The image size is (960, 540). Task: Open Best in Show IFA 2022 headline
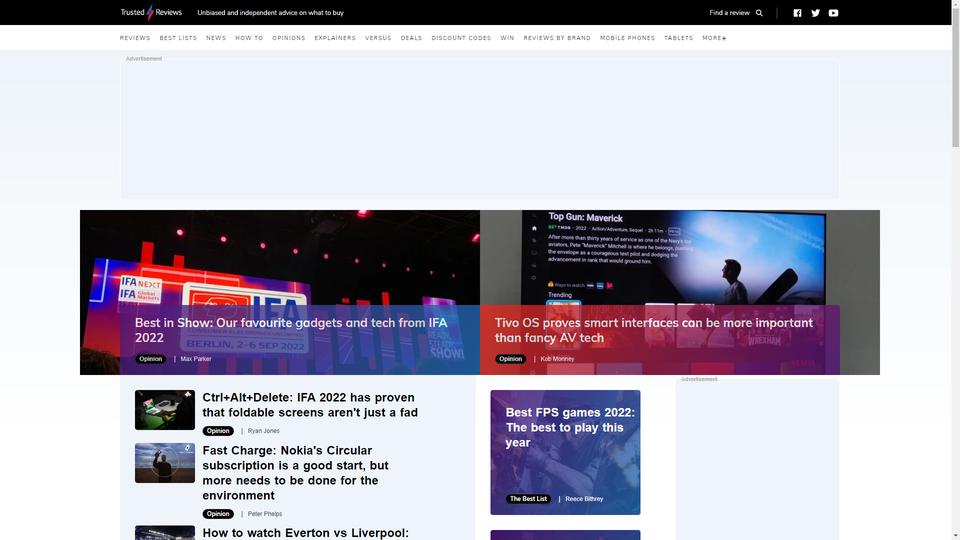[x=291, y=330]
